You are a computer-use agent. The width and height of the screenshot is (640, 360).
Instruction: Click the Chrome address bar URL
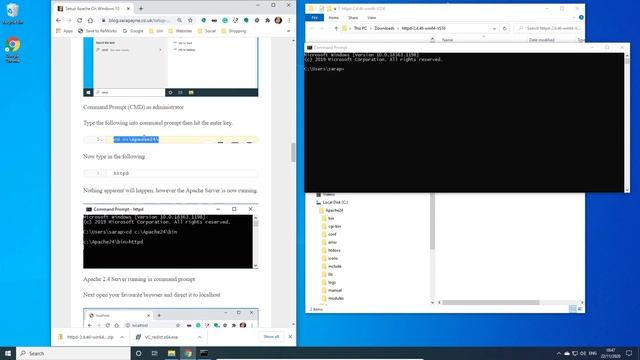tap(139, 20)
